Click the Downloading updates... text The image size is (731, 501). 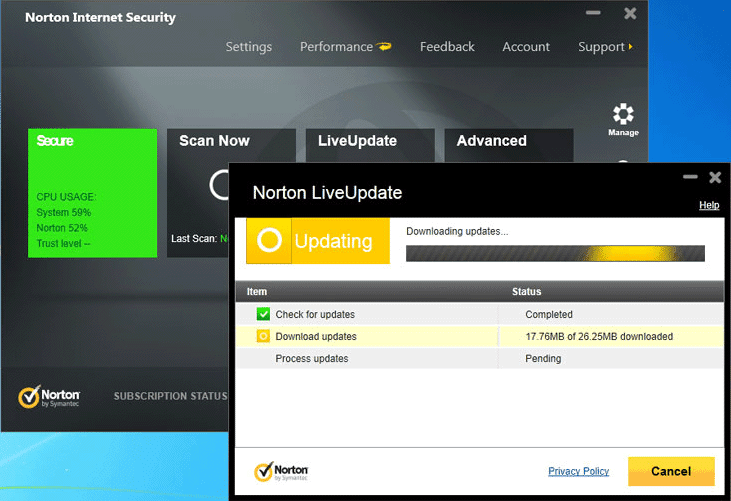coord(457,231)
